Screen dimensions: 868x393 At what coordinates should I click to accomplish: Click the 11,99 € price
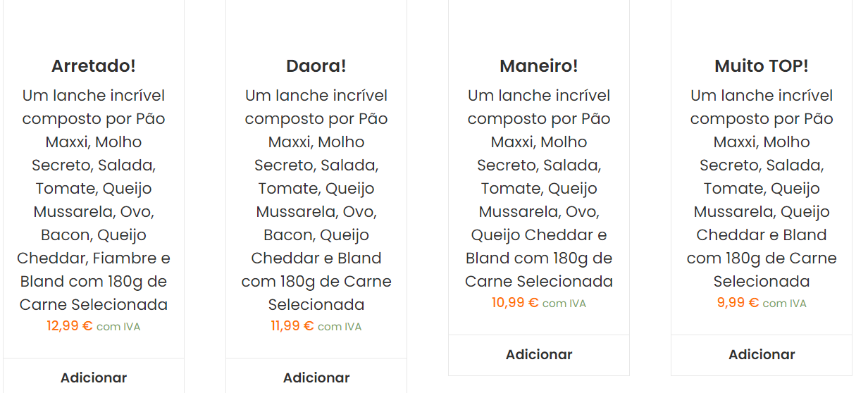point(292,326)
